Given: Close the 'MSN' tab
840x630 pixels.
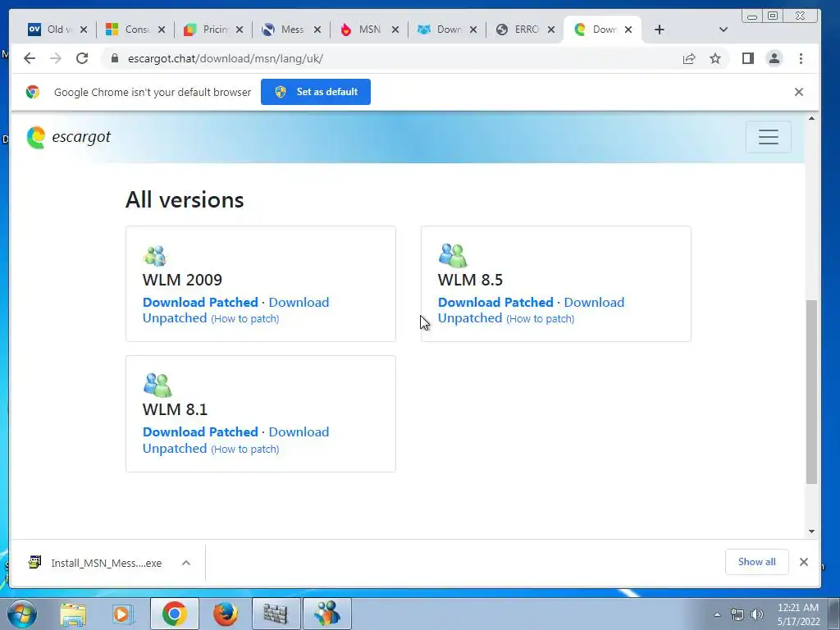Looking at the screenshot, I should [395, 30].
